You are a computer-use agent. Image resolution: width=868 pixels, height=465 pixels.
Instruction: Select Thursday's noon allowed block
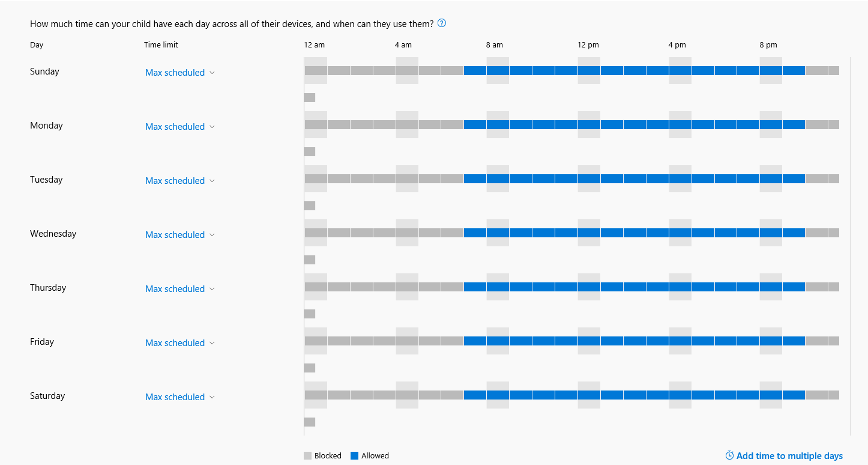tap(588, 287)
